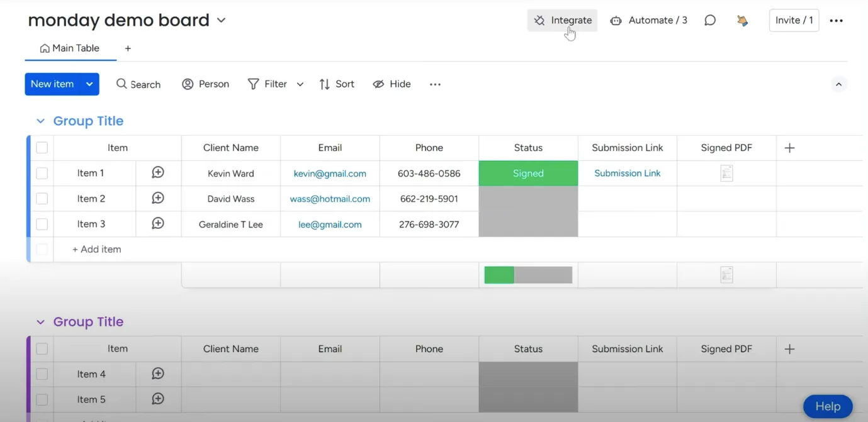Click the Item 1 name cell
868x422 pixels.
point(91,173)
